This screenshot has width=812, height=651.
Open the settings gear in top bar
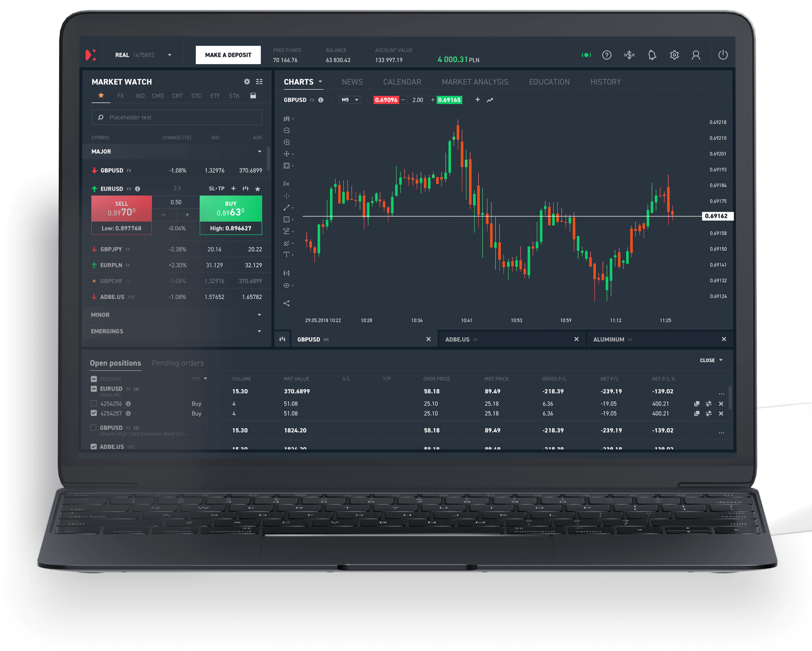click(x=674, y=55)
